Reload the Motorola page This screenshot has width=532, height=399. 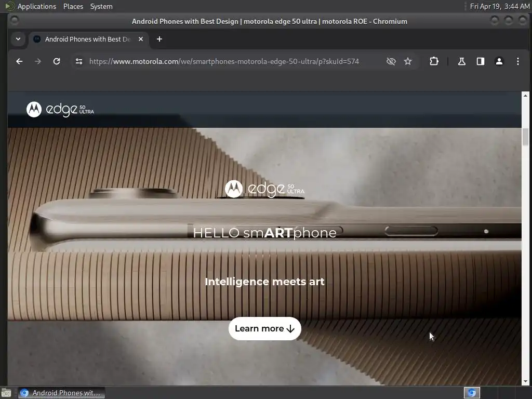point(57,61)
